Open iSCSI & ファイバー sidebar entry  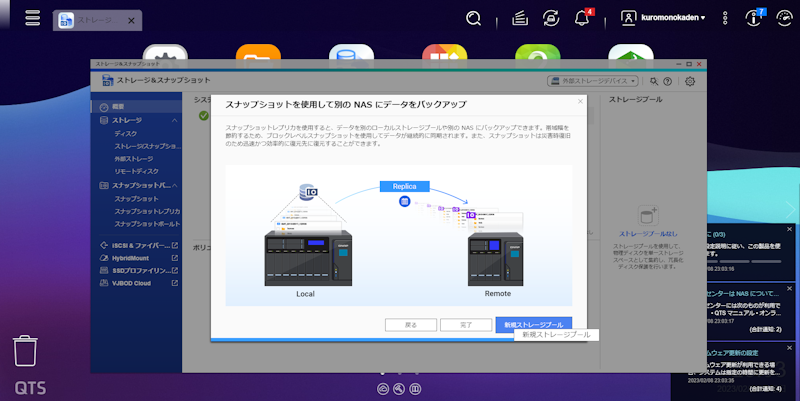[x=136, y=245]
